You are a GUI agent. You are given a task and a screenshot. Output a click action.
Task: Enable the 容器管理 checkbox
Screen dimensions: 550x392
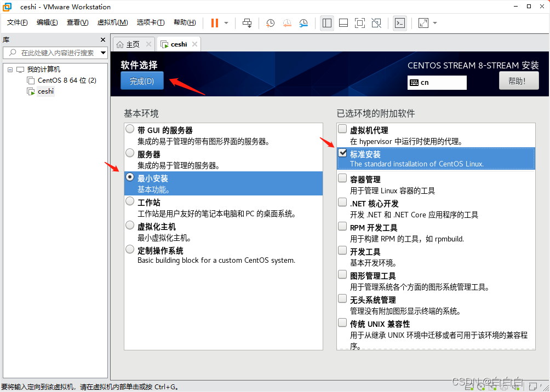(x=342, y=178)
